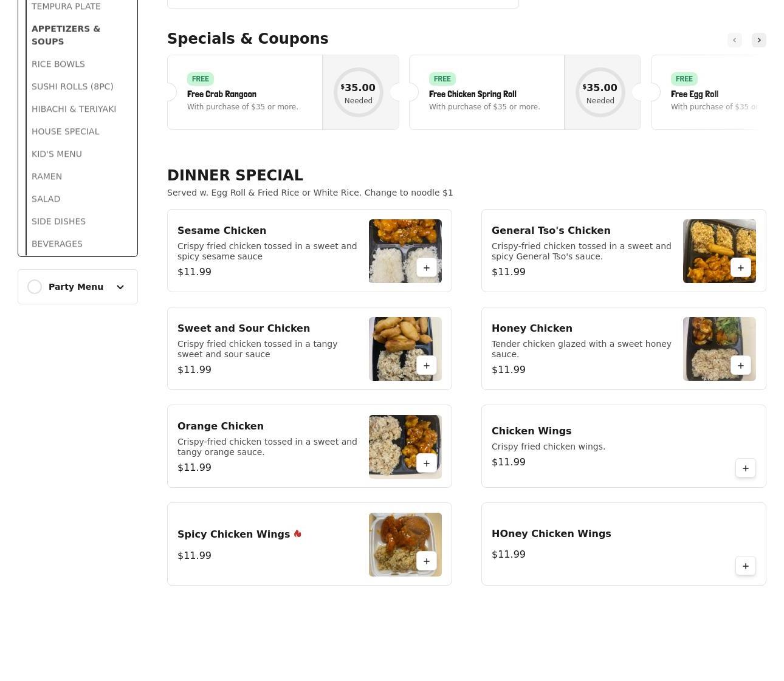
Task: Open the Sesame Chicken photo thumbnail
Action: tap(405, 251)
